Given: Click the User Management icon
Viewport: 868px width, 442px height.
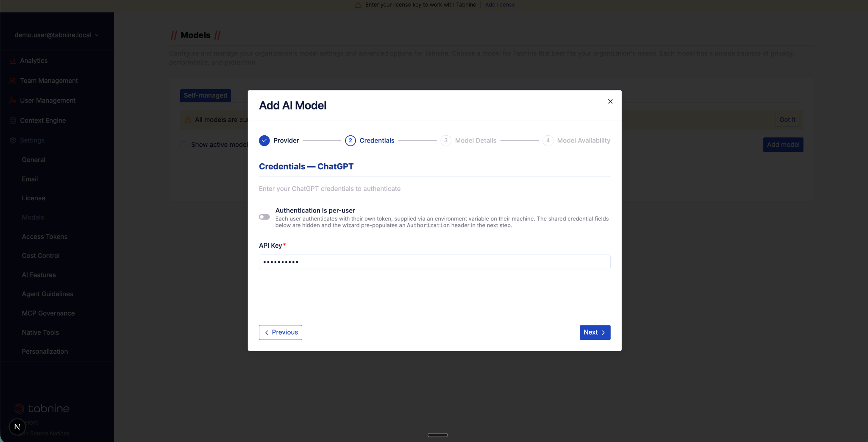Looking at the screenshot, I should 13,101.
